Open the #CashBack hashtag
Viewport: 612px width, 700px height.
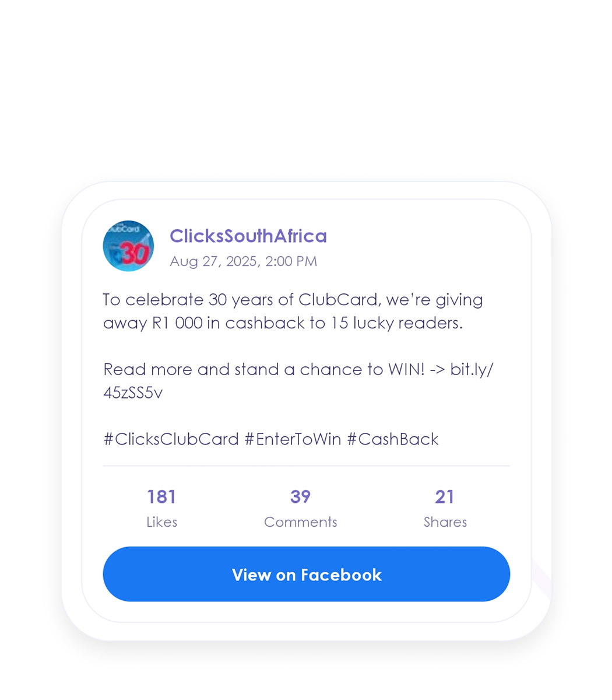[x=392, y=439]
